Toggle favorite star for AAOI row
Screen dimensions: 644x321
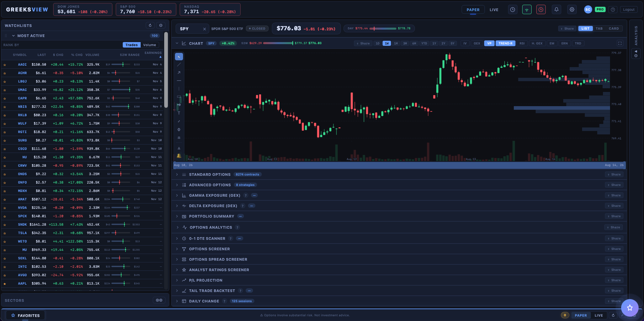click(5, 65)
